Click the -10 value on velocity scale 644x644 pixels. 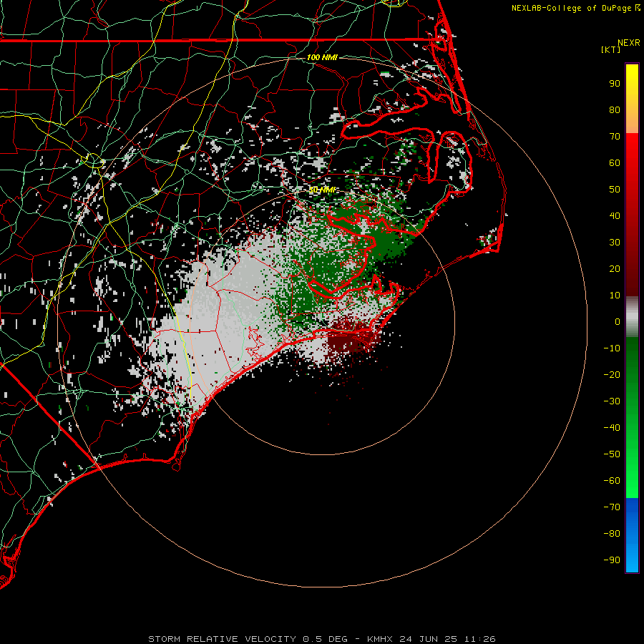click(x=612, y=348)
